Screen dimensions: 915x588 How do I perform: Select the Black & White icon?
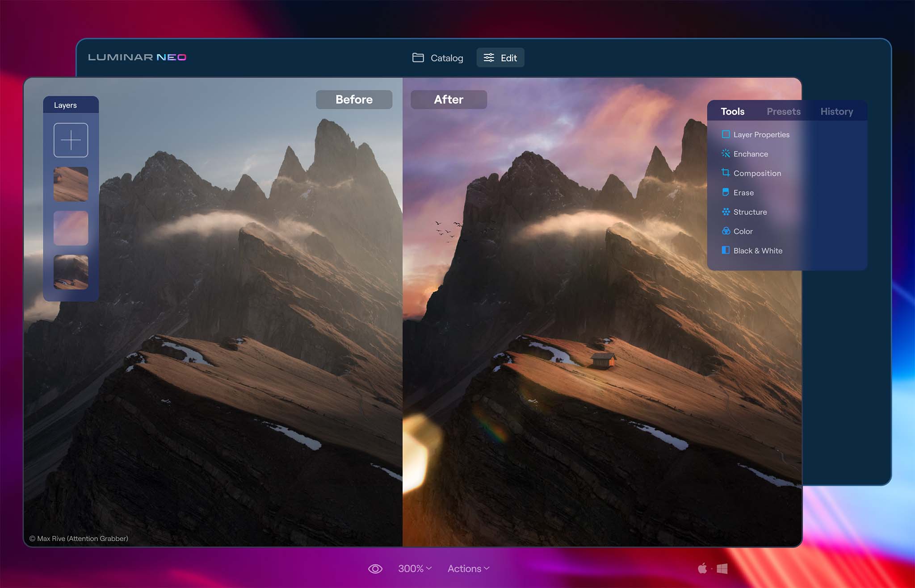(x=726, y=250)
